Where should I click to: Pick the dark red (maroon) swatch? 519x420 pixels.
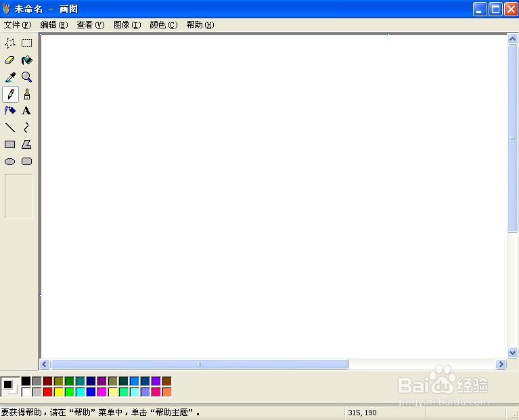pos(47,381)
